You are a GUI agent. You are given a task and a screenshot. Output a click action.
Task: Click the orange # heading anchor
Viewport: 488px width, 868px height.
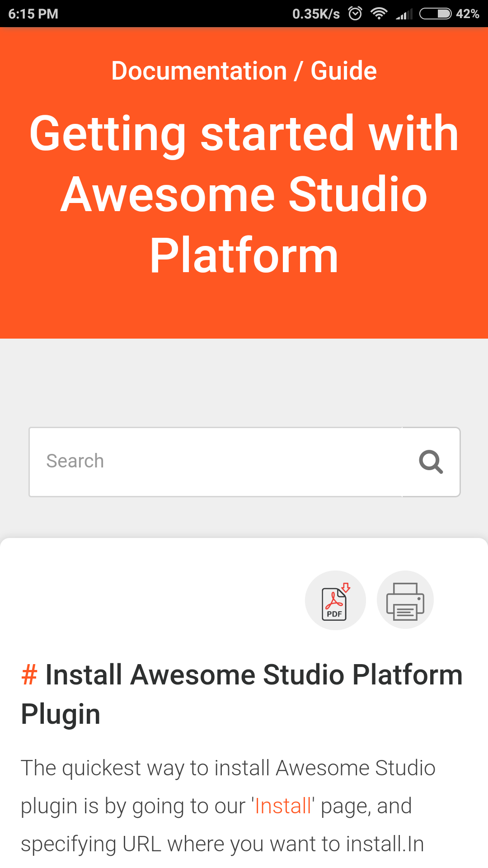29,675
